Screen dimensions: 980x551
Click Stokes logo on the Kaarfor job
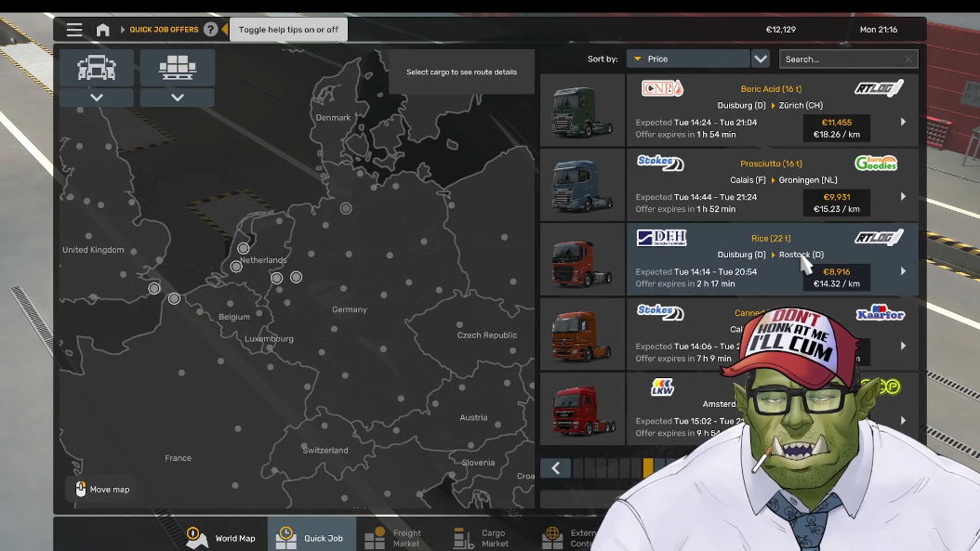click(x=661, y=311)
